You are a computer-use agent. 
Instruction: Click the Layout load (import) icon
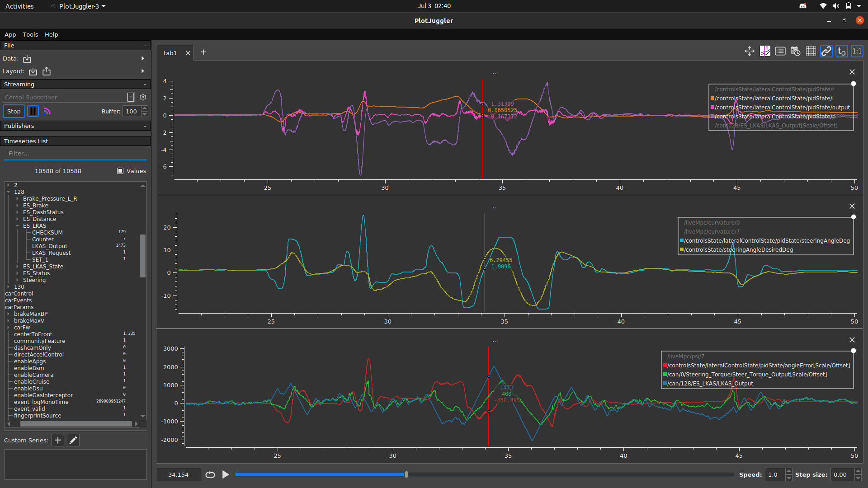[x=33, y=71]
